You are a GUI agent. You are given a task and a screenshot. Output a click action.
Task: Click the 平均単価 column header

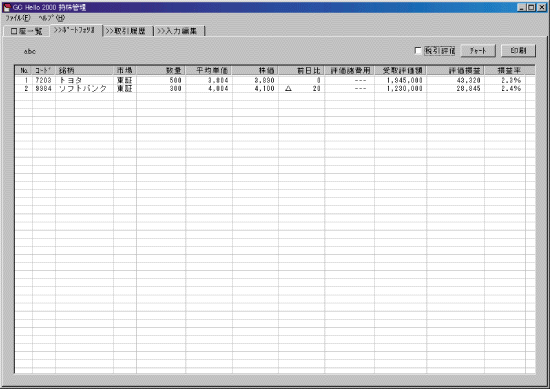pos(209,71)
